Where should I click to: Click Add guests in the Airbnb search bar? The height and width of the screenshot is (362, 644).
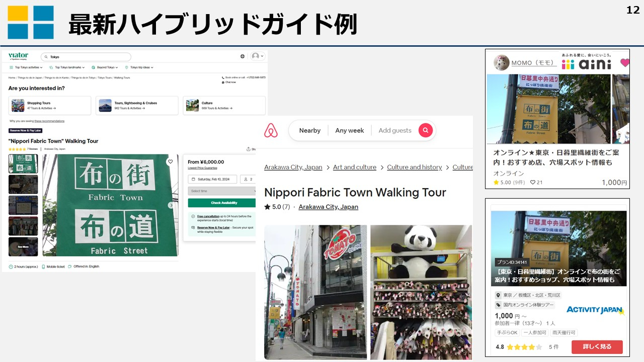coord(395,131)
